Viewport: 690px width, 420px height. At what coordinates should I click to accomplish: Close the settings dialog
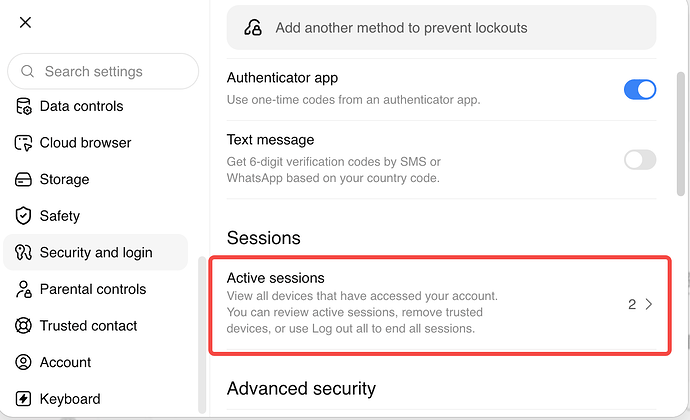pos(26,22)
